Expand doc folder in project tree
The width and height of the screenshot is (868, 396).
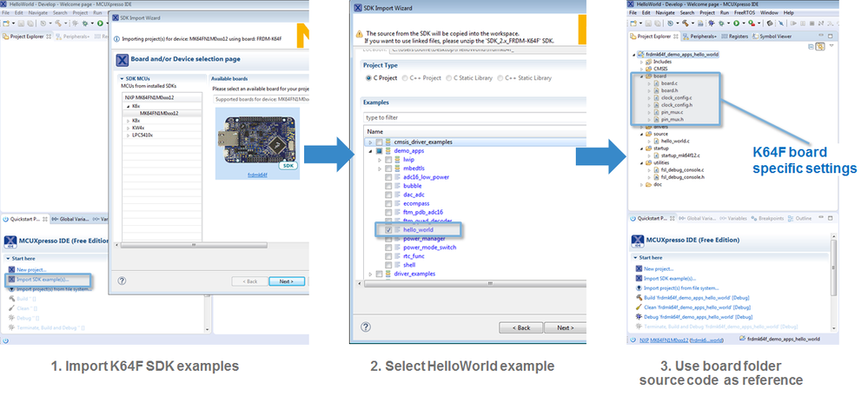coord(641,184)
